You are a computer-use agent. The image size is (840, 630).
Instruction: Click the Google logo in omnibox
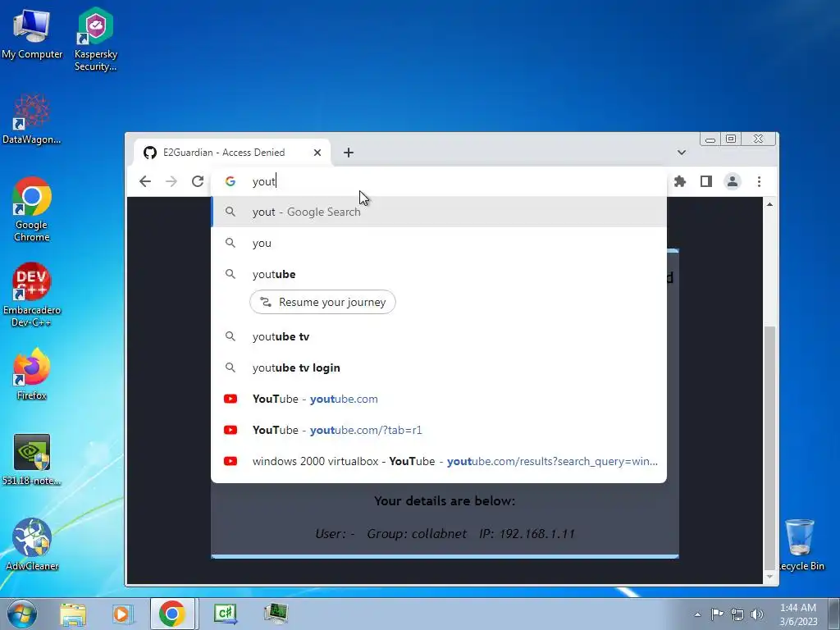[x=231, y=181]
